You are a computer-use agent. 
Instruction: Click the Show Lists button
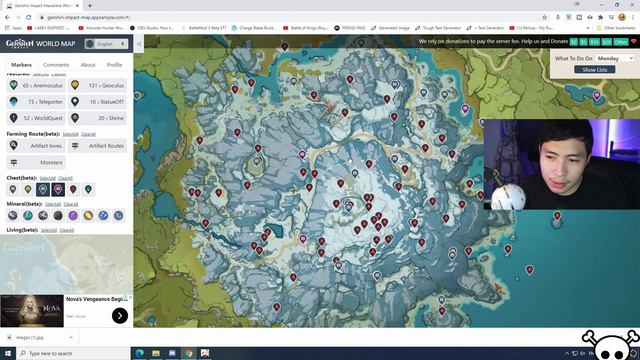(x=595, y=70)
